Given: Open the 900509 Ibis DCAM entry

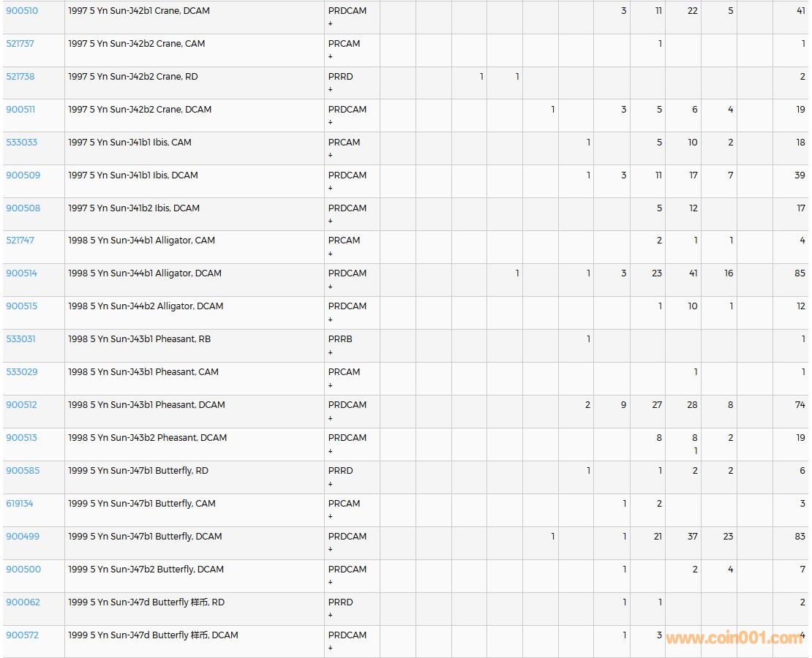Looking at the screenshot, I should 22,175.
